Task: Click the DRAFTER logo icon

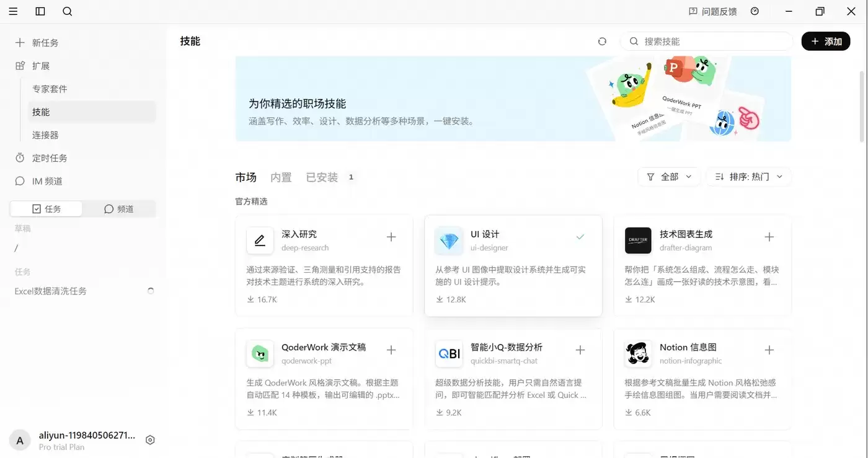Action: click(x=638, y=240)
